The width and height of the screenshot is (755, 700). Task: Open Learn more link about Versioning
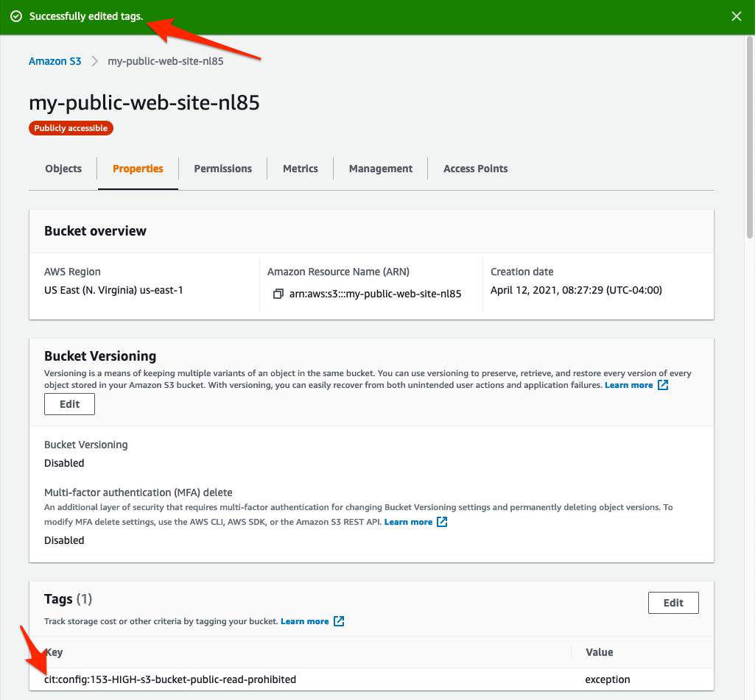pos(629,385)
